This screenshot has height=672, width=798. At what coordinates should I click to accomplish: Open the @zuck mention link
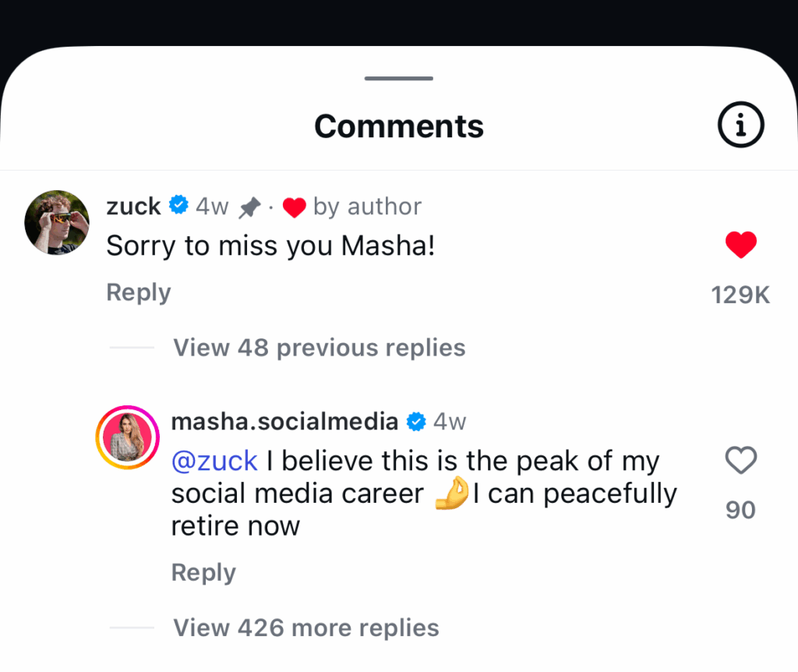(214, 461)
